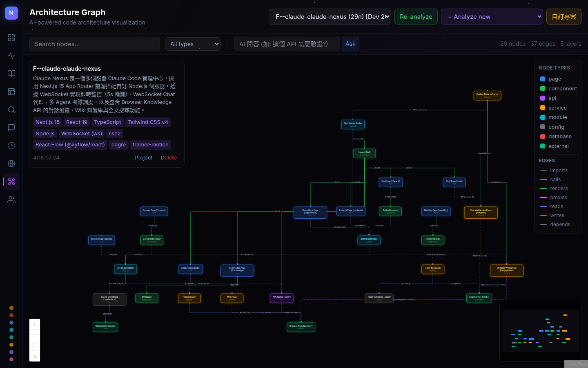588x368 pixels.
Task: Open the dashboard grid icon in sidebar
Action: [x=11, y=38]
